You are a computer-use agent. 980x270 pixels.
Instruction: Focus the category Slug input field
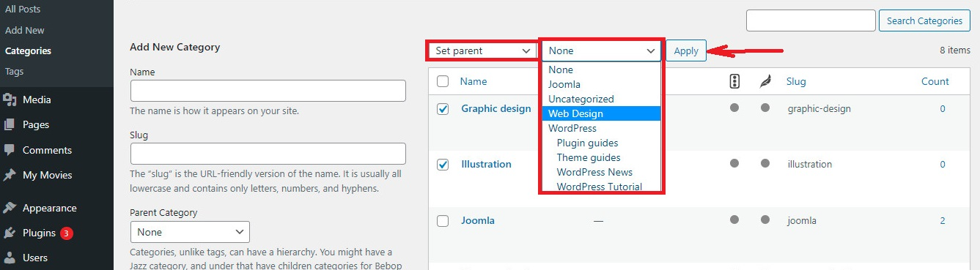(x=268, y=154)
